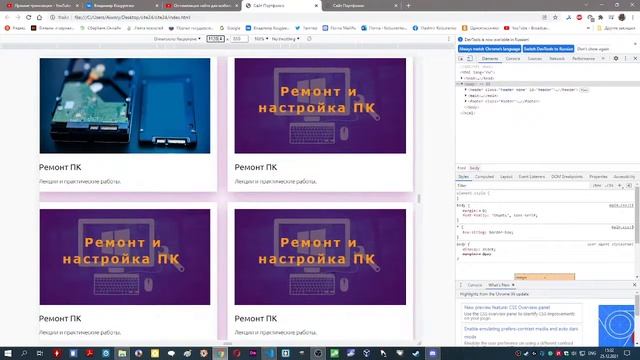Click the orange margin box model
Viewport: 640px width, 360px height.
tap(544, 277)
